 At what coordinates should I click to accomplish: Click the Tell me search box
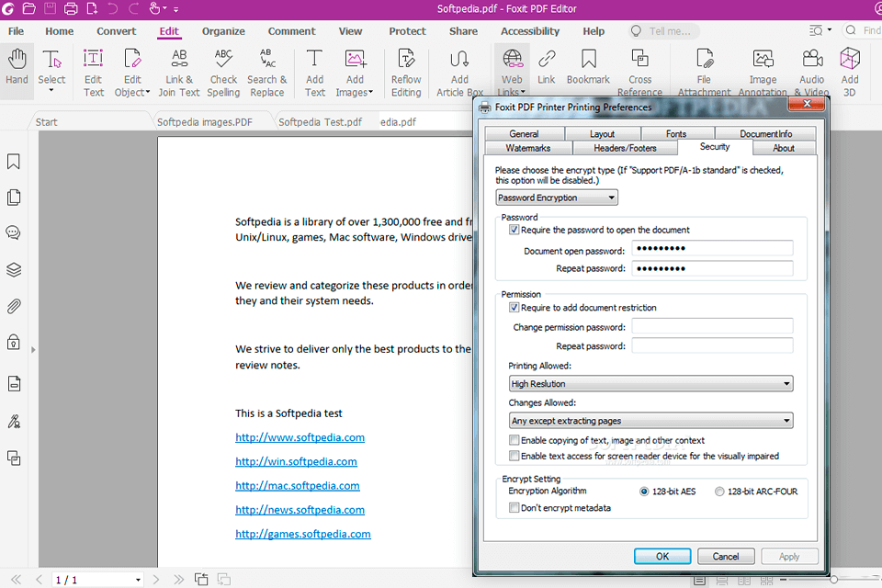(663, 31)
